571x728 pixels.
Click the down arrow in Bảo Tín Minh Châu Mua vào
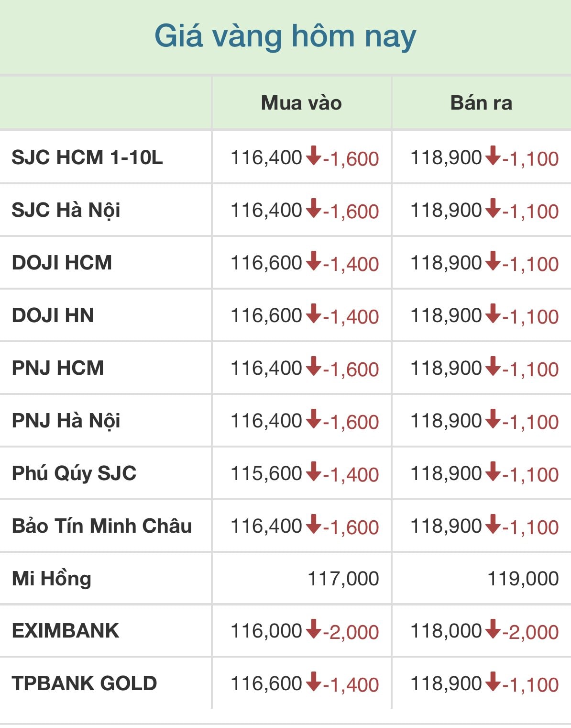(314, 525)
